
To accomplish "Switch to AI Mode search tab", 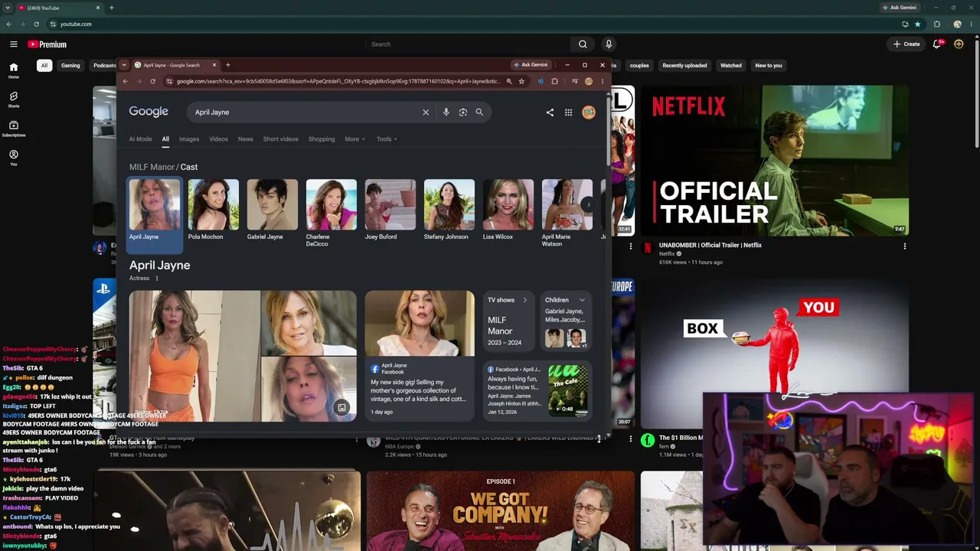I will (x=140, y=139).
